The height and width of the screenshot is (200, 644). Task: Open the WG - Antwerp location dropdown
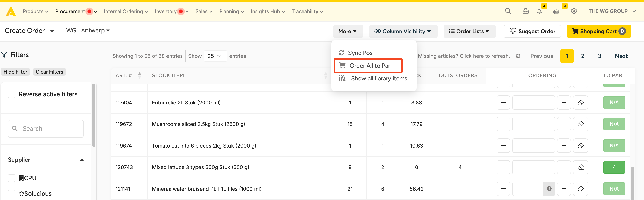pyautogui.click(x=88, y=31)
